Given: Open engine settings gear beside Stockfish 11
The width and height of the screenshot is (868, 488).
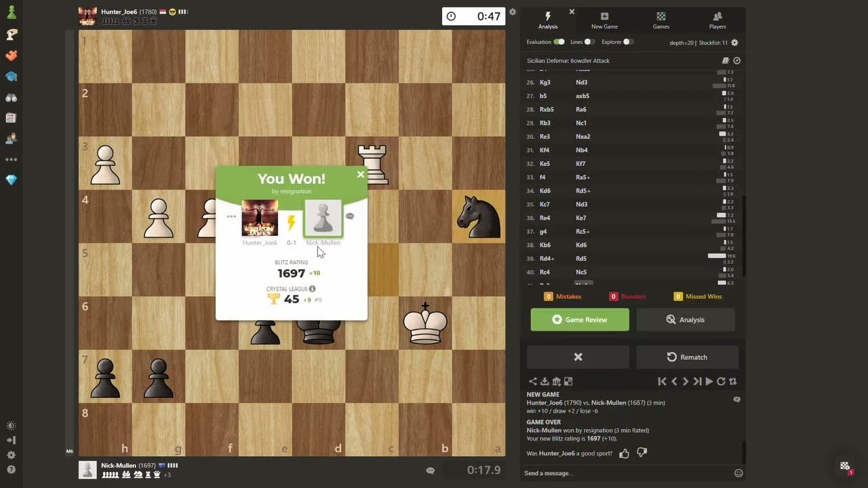Looking at the screenshot, I should (x=734, y=43).
